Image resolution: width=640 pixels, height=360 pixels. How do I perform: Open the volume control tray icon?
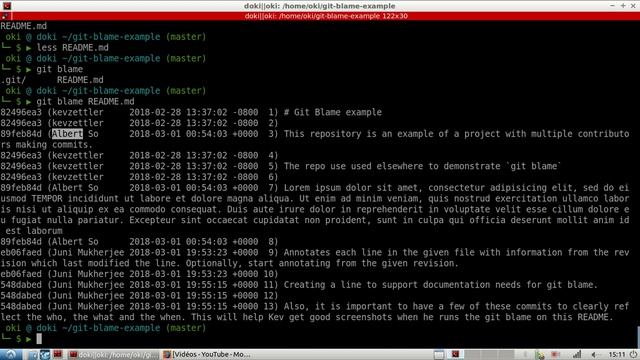596,354
